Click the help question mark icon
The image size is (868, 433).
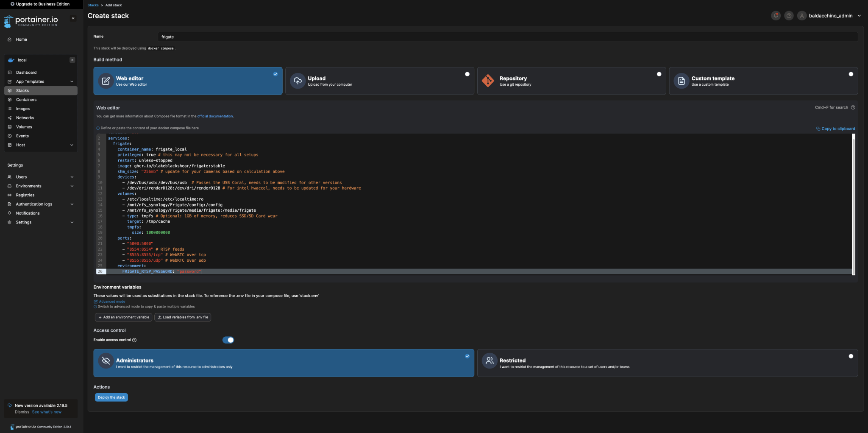click(x=789, y=16)
